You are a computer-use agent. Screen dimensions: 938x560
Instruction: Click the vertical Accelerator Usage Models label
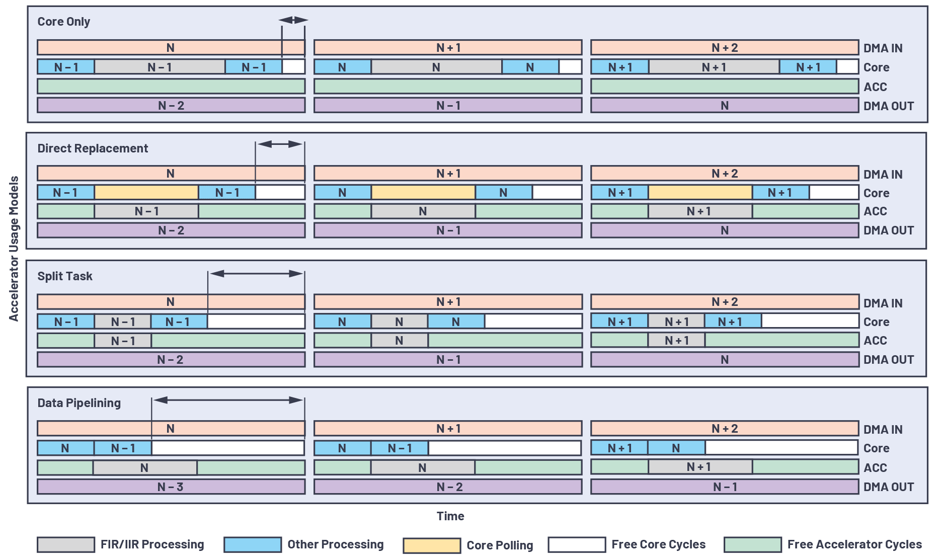click(x=14, y=249)
